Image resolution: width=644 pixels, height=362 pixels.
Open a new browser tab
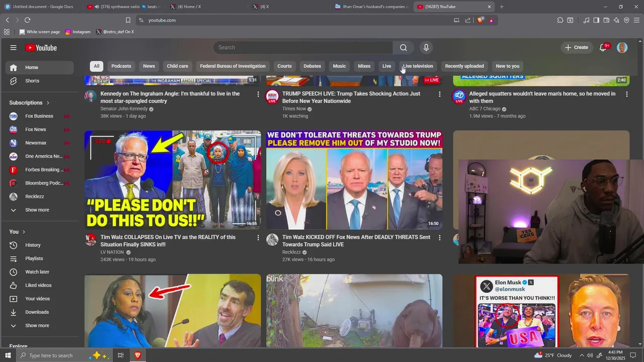click(502, 7)
